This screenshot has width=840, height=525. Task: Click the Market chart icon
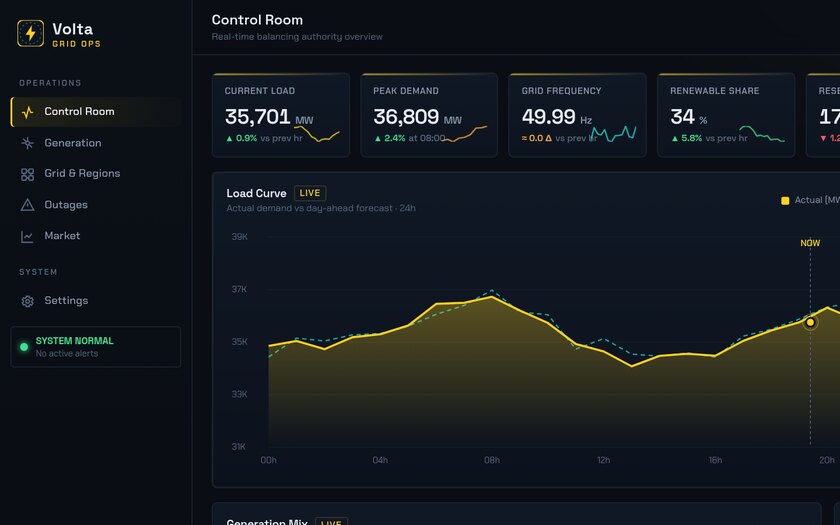27,236
